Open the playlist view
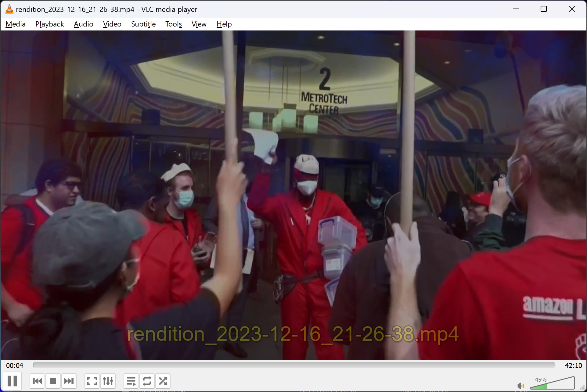587x392 pixels. click(x=131, y=381)
